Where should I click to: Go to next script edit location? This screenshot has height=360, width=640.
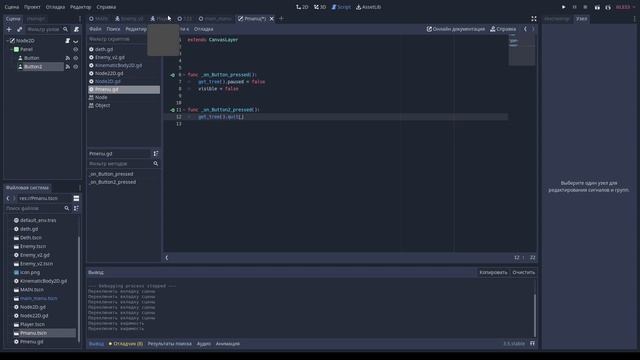click(x=533, y=29)
